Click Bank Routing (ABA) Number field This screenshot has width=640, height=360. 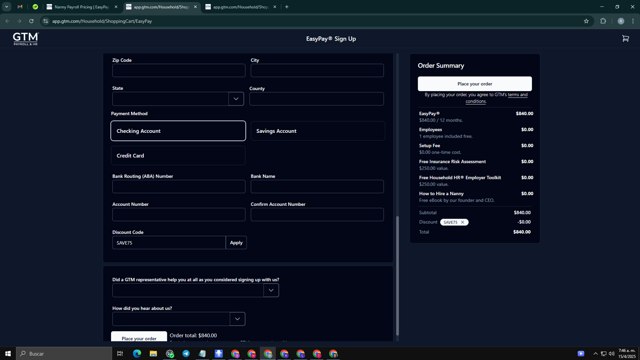pos(179,187)
